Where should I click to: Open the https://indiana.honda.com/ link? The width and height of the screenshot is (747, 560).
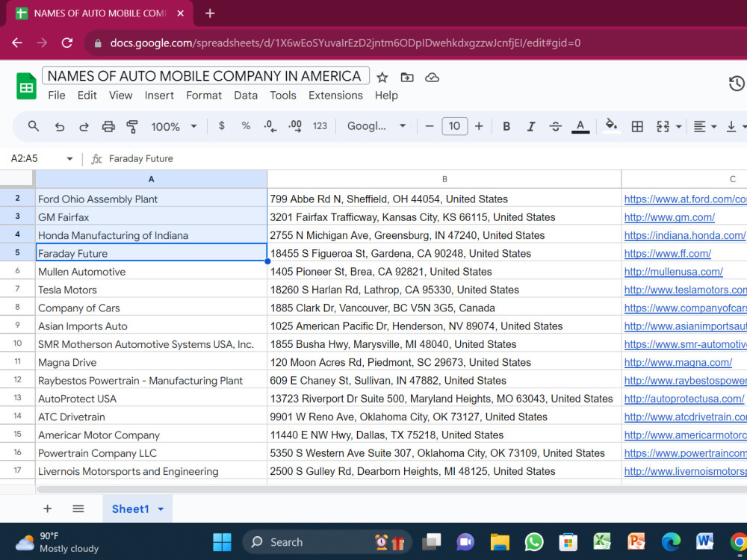684,235
